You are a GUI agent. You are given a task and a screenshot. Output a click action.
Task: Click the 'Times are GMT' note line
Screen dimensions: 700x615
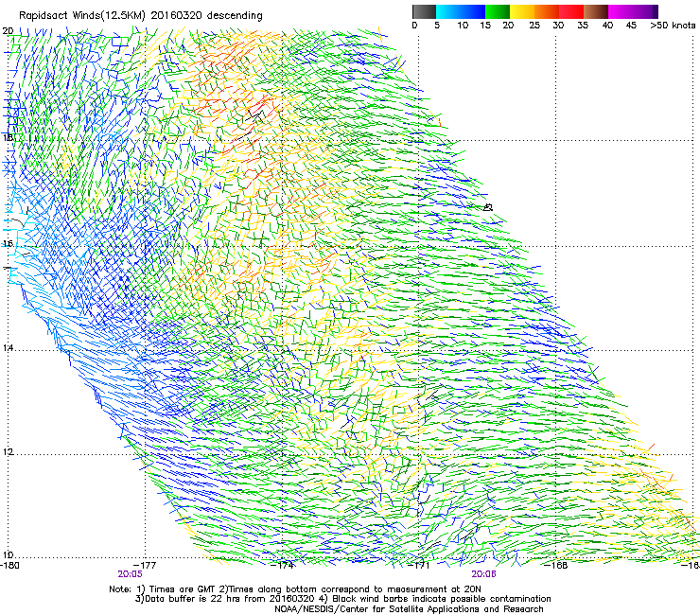[x=294, y=589]
